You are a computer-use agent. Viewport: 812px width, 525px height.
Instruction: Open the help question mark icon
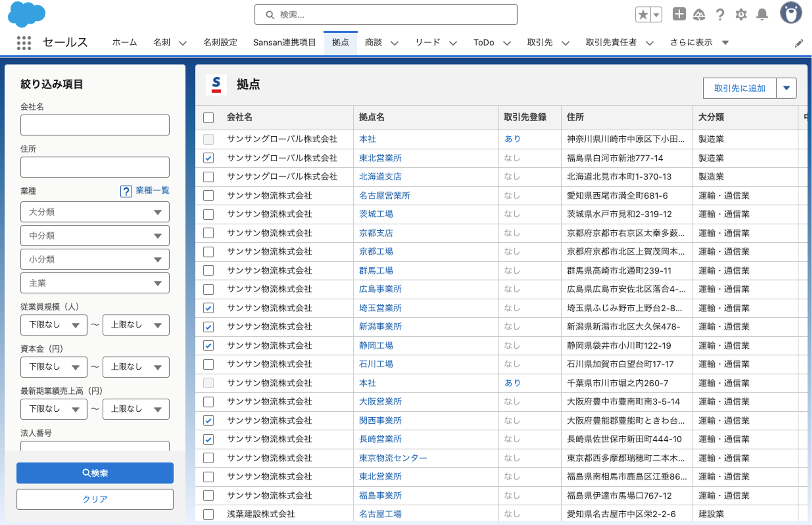(x=720, y=15)
